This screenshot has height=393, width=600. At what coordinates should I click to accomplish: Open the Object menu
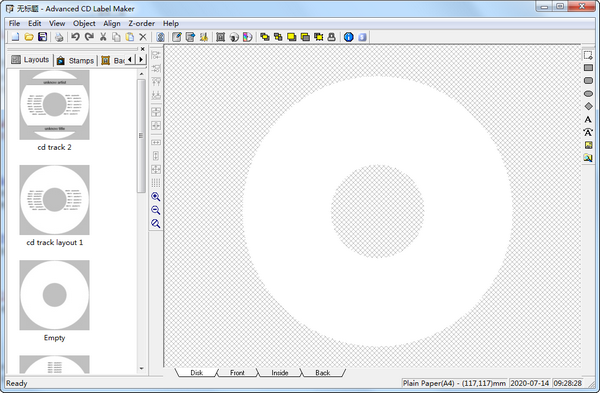tap(84, 23)
